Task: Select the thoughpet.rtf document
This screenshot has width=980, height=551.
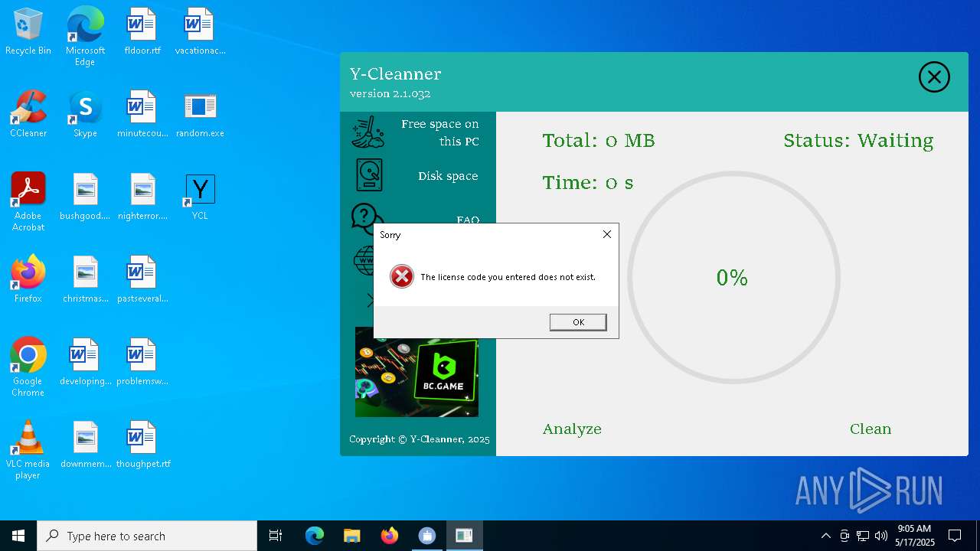Action: click(x=142, y=445)
